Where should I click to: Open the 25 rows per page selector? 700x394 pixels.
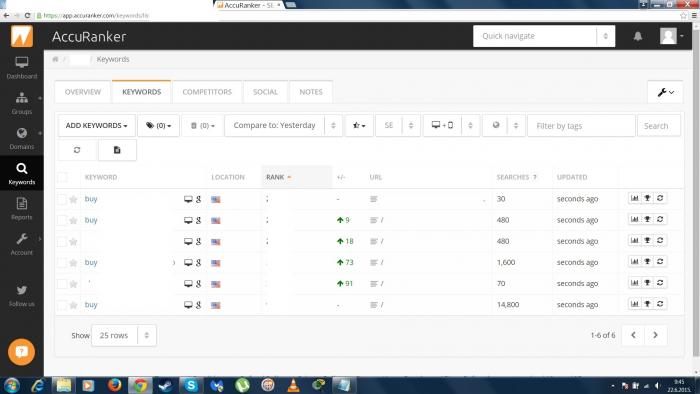[x=124, y=335]
